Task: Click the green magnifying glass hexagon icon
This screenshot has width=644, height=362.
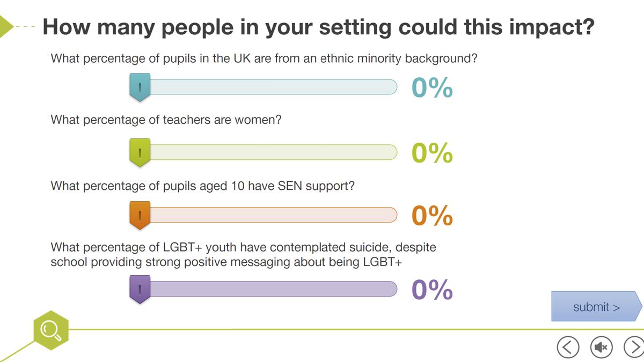Action: (51, 330)
